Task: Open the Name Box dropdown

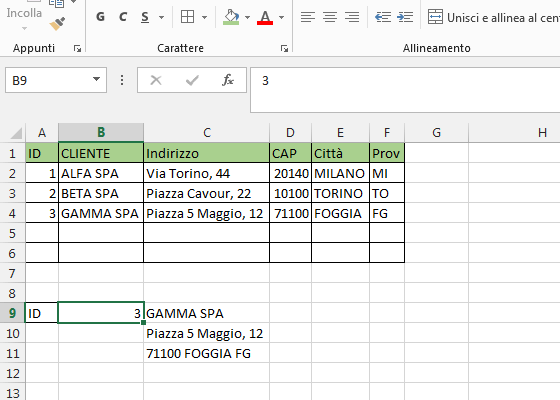Action: [x=96, y=80]
